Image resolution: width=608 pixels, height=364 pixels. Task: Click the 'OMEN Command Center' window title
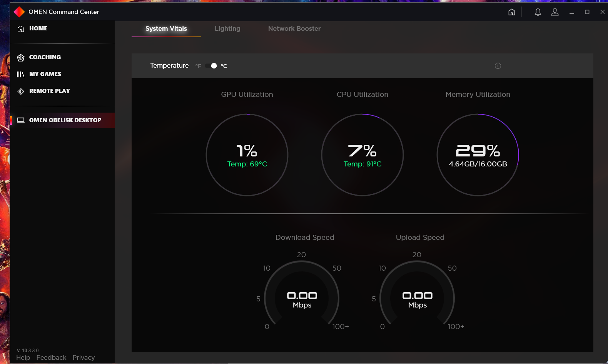(x=64, y=12)
